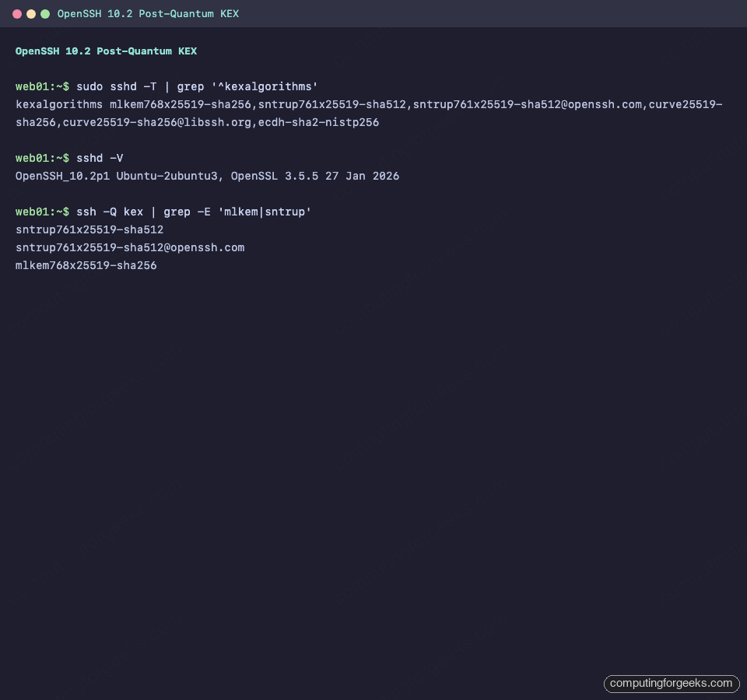
Task: Click the red close traffic light button
Action: [18, 13]
